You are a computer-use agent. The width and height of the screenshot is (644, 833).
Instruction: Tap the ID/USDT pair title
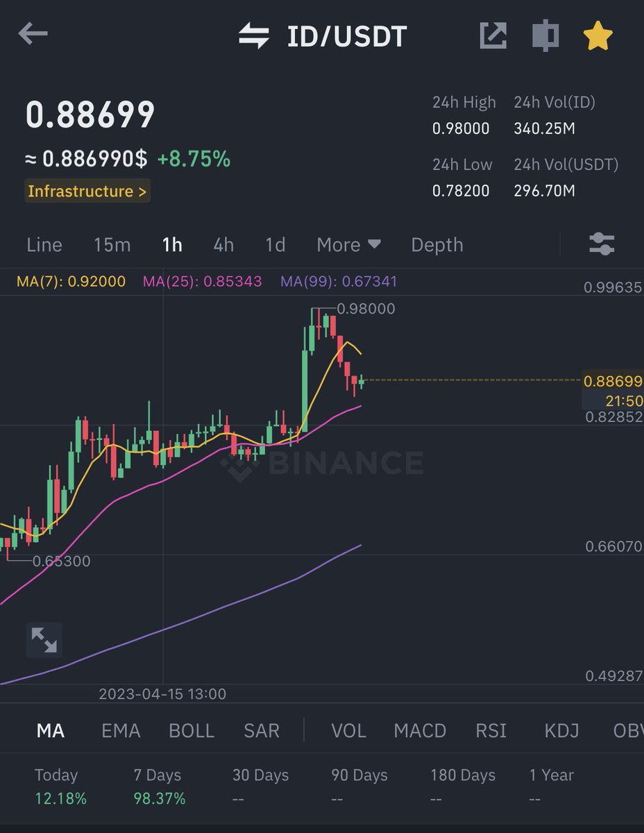click(x=347, y=36)
